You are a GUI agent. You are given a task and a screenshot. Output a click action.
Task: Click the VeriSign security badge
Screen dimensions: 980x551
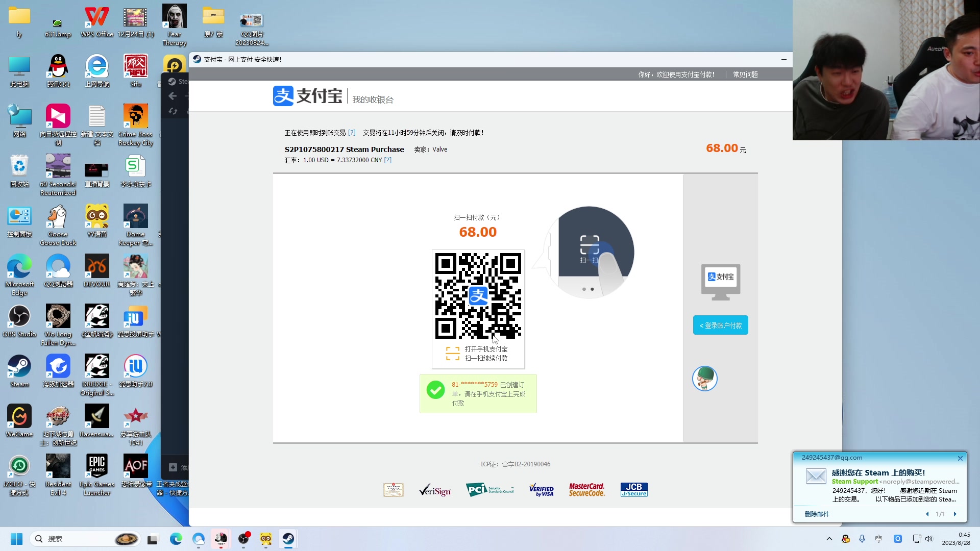point(434,490)
